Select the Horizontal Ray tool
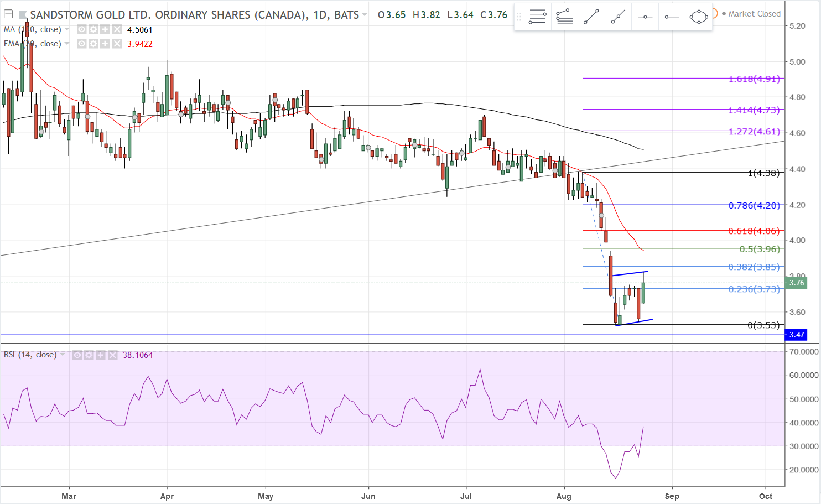This screenshot has height=504, width=821. (x=672, y=17)
